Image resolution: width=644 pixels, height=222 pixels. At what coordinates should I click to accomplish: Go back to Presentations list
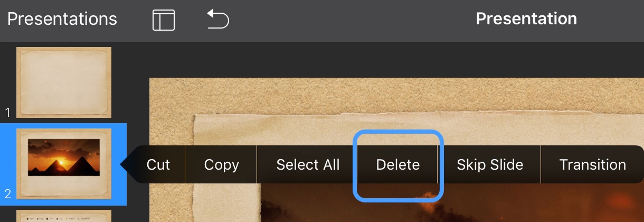pyautogui.click(x=62, y=19)
